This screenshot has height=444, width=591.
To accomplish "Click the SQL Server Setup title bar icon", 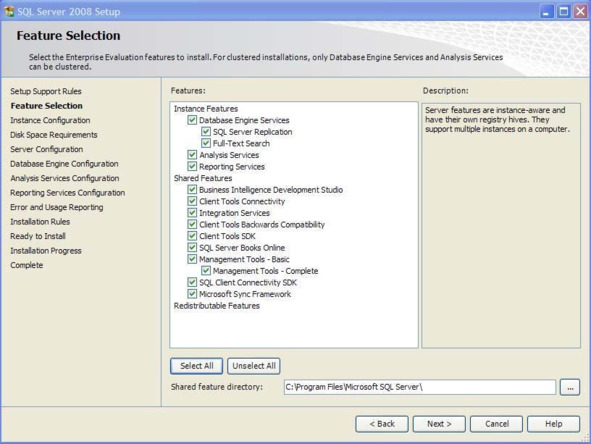I will point(9,11).
